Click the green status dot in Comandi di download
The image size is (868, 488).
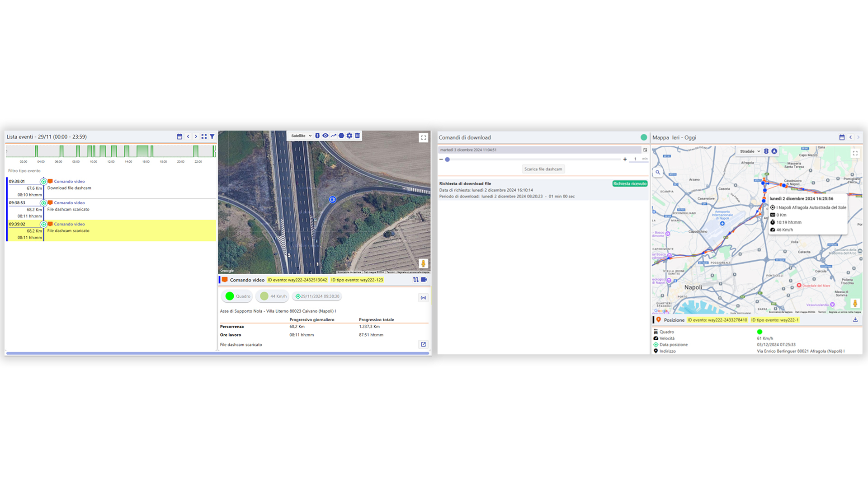644,137
